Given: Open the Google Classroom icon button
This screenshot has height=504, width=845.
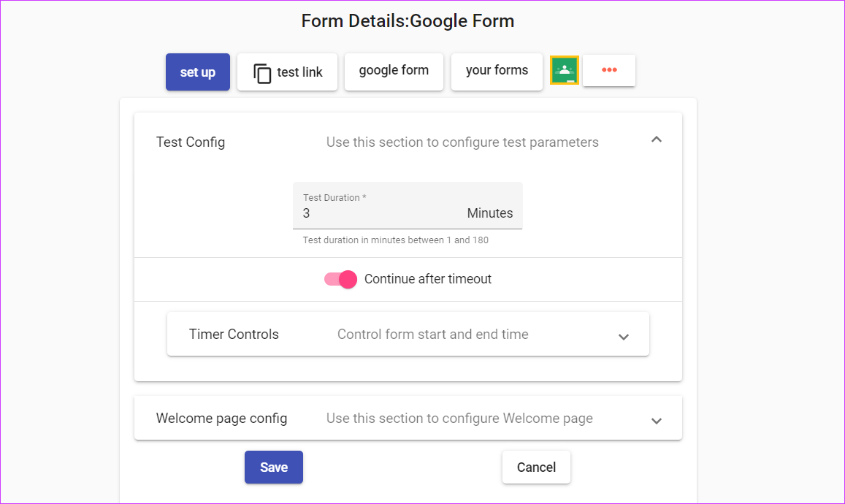Looking at the screenshot, I should [564, 70].
